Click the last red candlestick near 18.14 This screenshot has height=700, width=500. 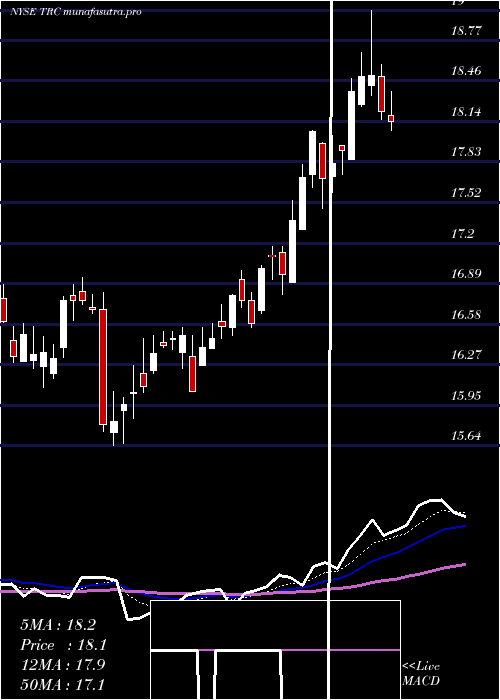(391, 118)
